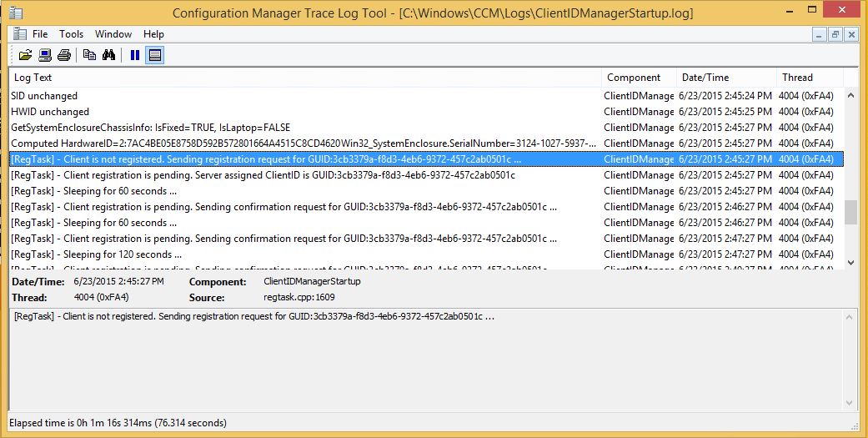Open the File menu

40,34
